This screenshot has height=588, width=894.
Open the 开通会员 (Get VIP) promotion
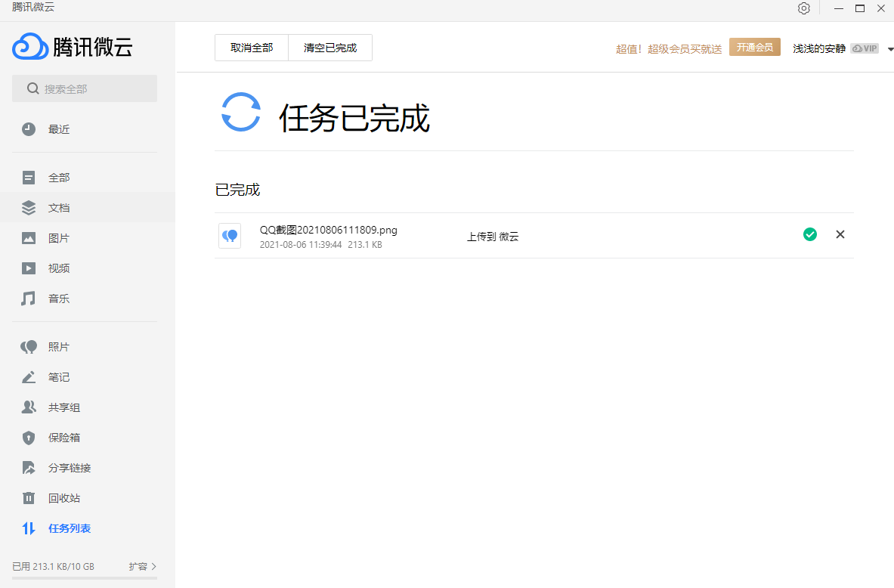pos(754,46)
